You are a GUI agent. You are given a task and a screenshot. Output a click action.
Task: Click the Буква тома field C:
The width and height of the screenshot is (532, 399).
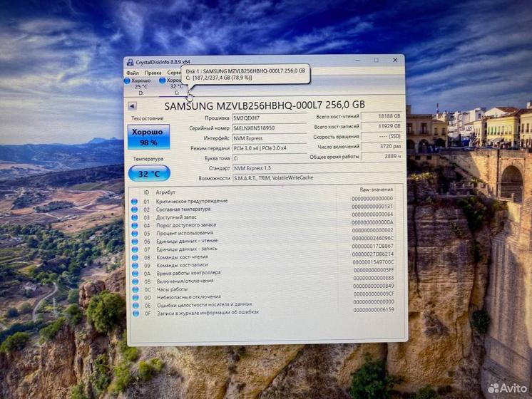click(x=270, y=158)
